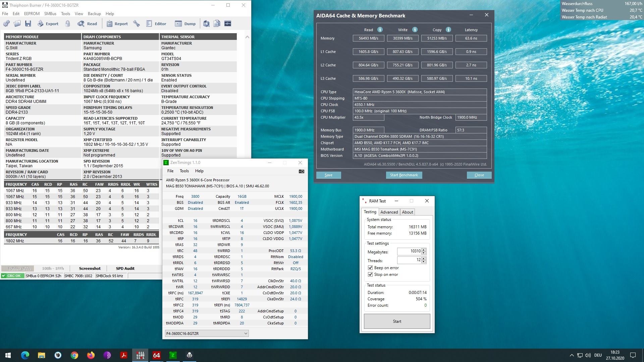Open the Editor from Thaiphoon toolbar

click(x=156, y=24)
